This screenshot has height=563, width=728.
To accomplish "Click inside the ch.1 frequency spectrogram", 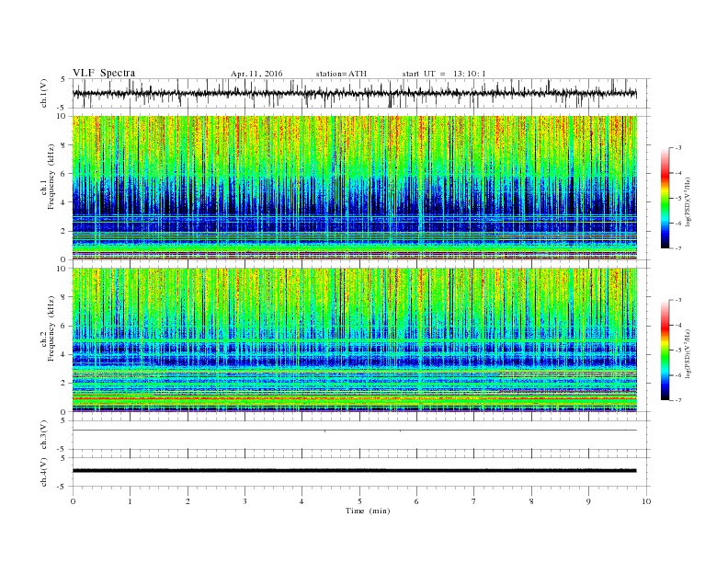I will [x=355, y=188].
